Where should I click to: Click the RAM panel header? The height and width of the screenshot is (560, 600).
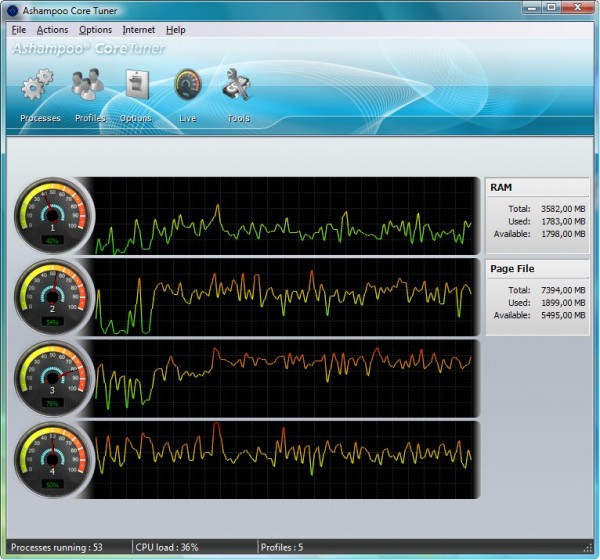click(x=537, y=187)
